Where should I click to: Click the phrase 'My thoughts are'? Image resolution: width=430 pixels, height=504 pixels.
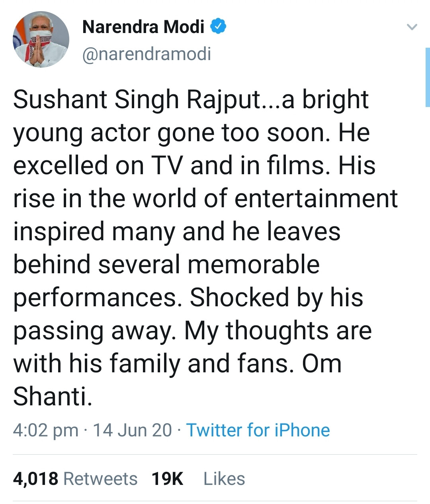(278, 331)
